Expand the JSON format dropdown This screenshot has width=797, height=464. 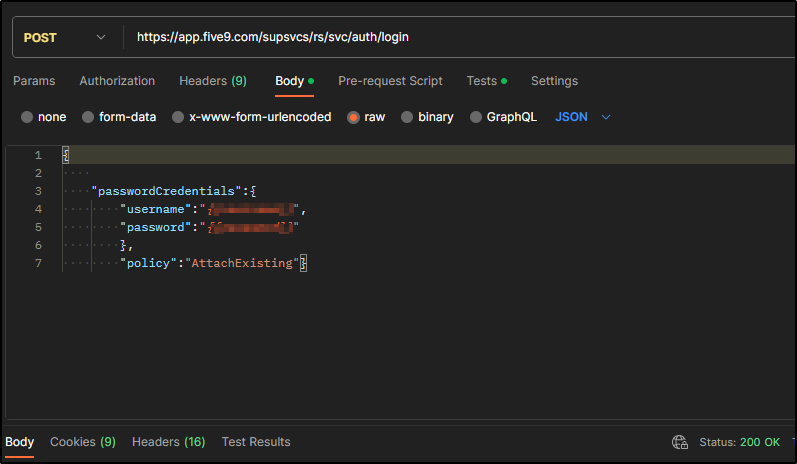pos(583,117)
